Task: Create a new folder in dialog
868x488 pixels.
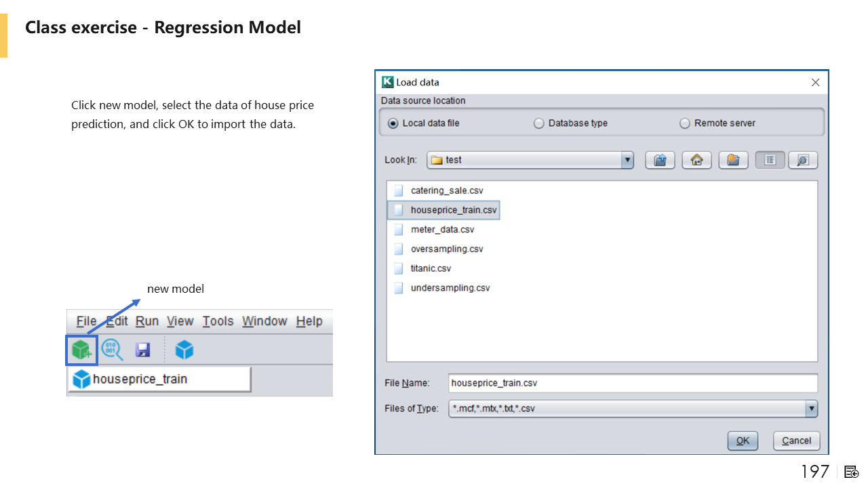Action: (733, 160)
